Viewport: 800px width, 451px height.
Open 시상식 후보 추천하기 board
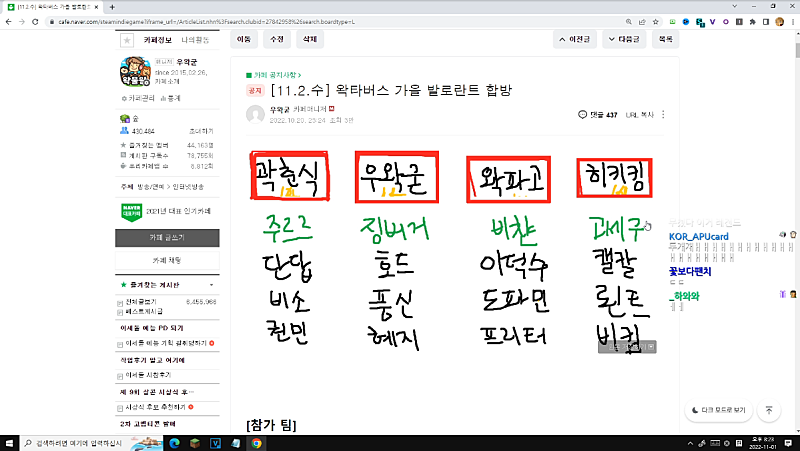155,407
